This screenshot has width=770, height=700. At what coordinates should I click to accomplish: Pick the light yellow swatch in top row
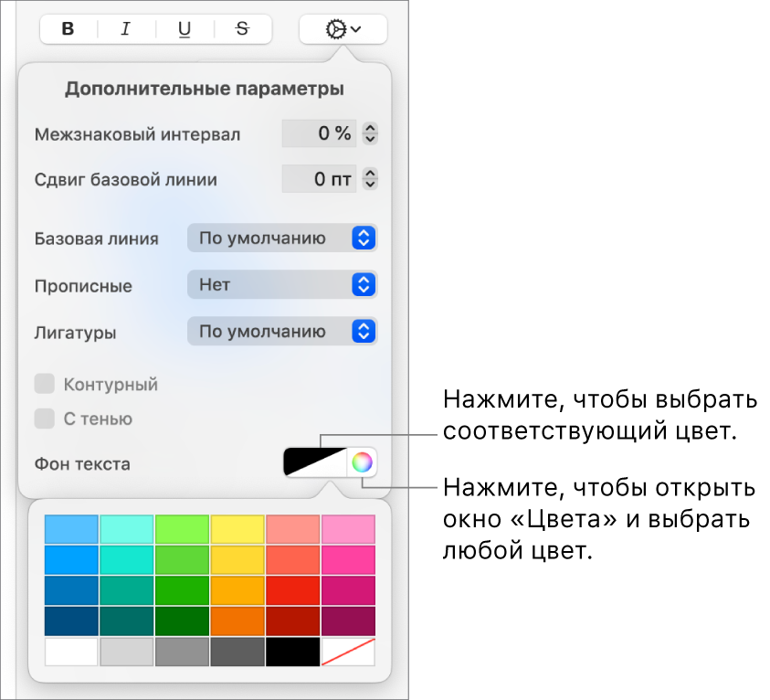pyautogui.click(x=237, y=529)
